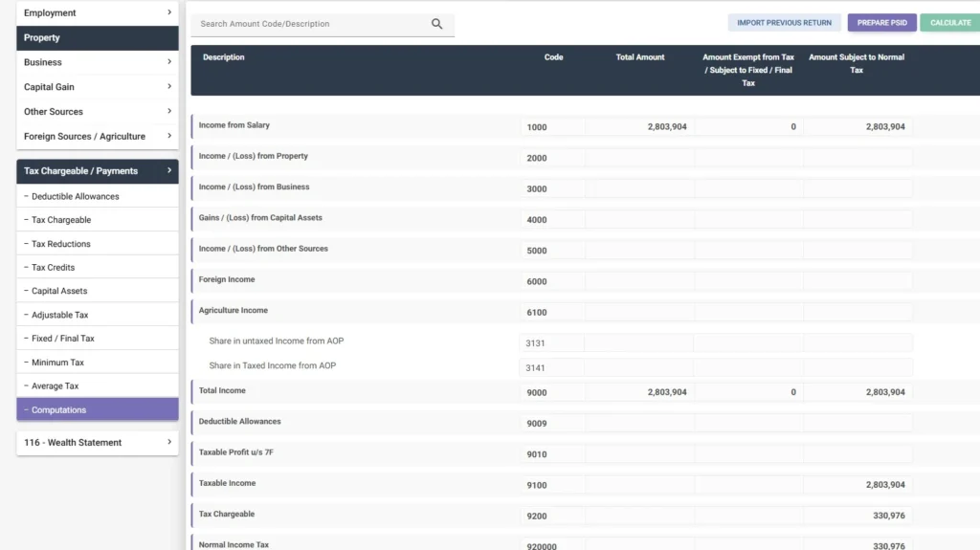
Task: Click code 9010 cell
Action: (x=552, y=454)
